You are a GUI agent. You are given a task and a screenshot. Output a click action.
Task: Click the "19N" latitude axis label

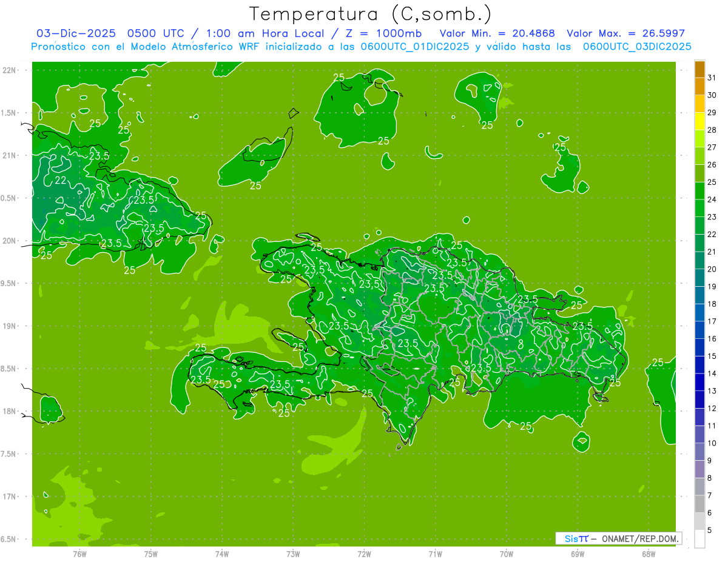(x=9, y=326)
